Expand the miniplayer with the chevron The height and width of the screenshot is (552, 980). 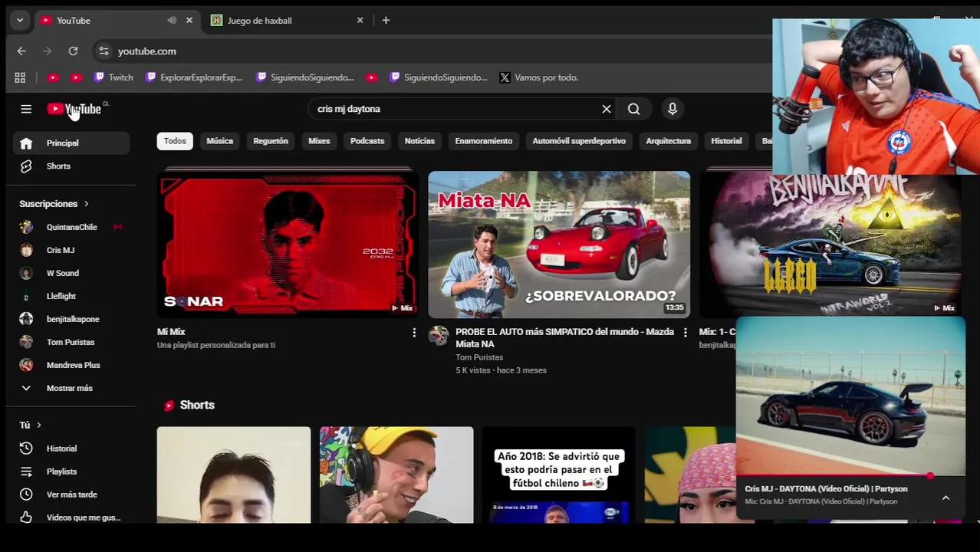pos(945,498)
